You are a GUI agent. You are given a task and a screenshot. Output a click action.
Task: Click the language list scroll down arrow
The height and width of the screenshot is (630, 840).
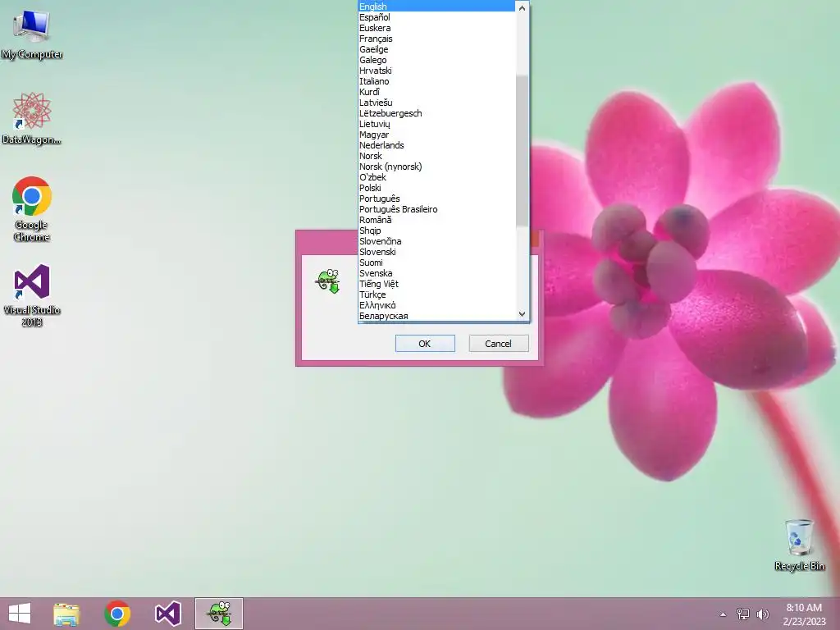click(523, 314)
